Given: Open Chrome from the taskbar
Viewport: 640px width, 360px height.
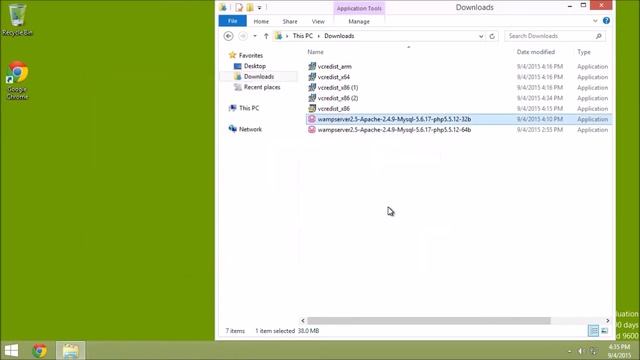Looking at the screenshot, I should (40, 351).
